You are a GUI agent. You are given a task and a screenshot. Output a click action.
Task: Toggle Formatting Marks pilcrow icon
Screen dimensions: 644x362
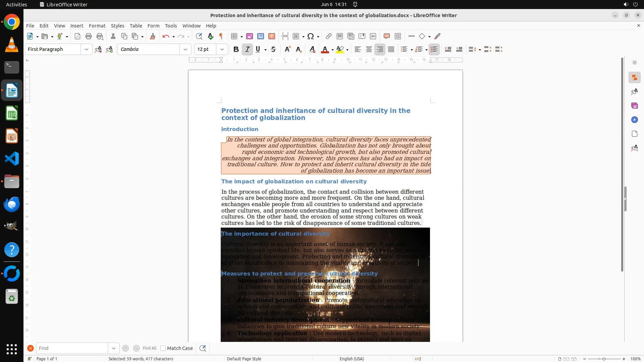coord(221,37)
